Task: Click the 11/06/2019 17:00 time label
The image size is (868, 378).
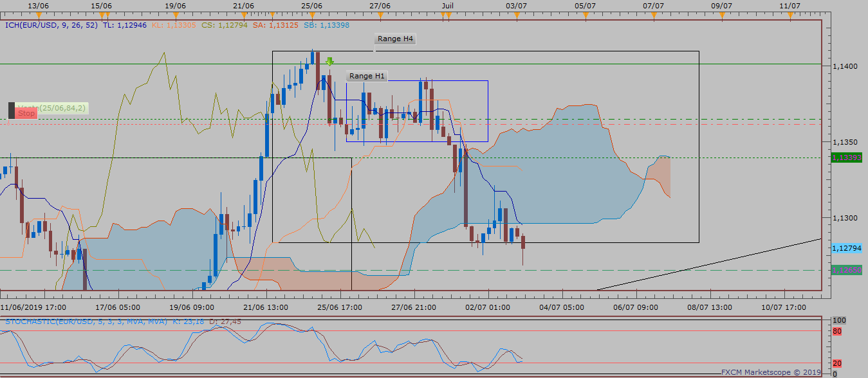Action: 32,307
